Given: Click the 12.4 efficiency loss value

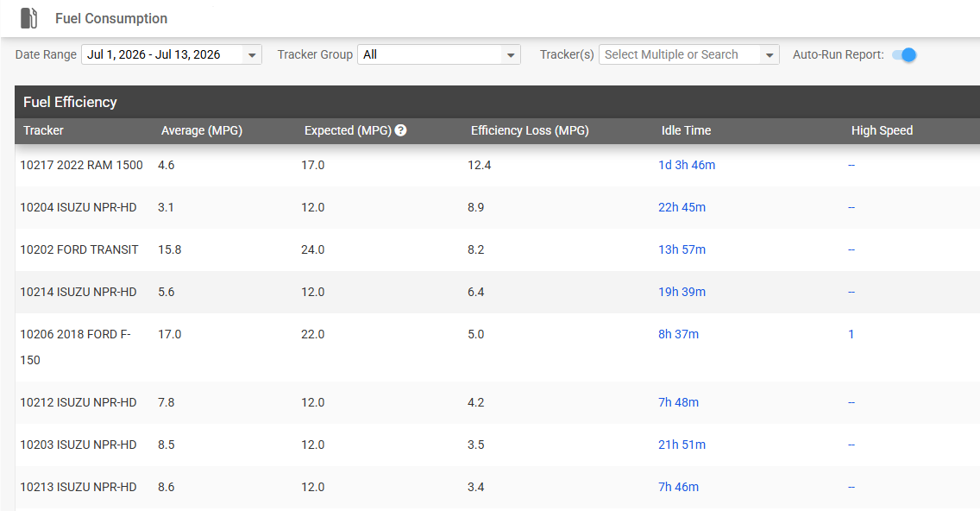Looking at the screenshot, I should (x=480, y=165).
